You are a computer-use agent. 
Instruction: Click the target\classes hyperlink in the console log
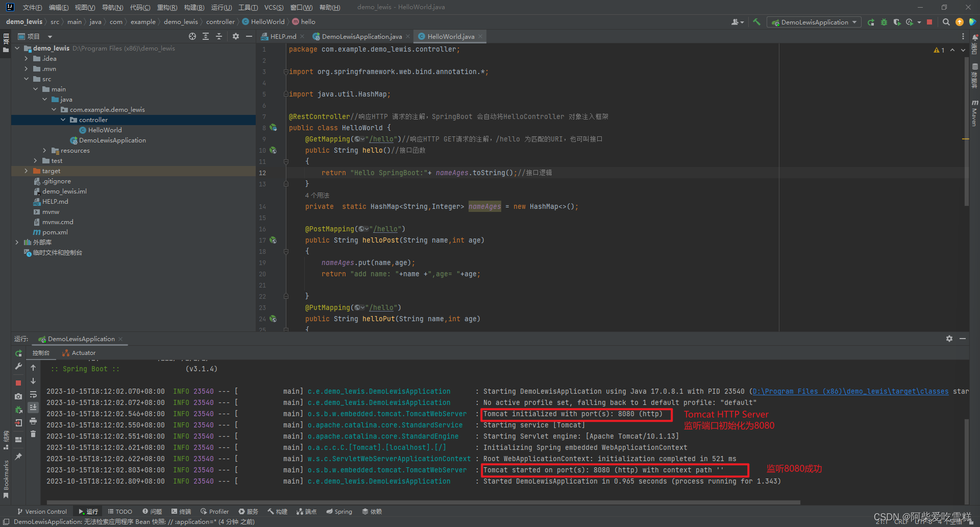pos(920,391)
